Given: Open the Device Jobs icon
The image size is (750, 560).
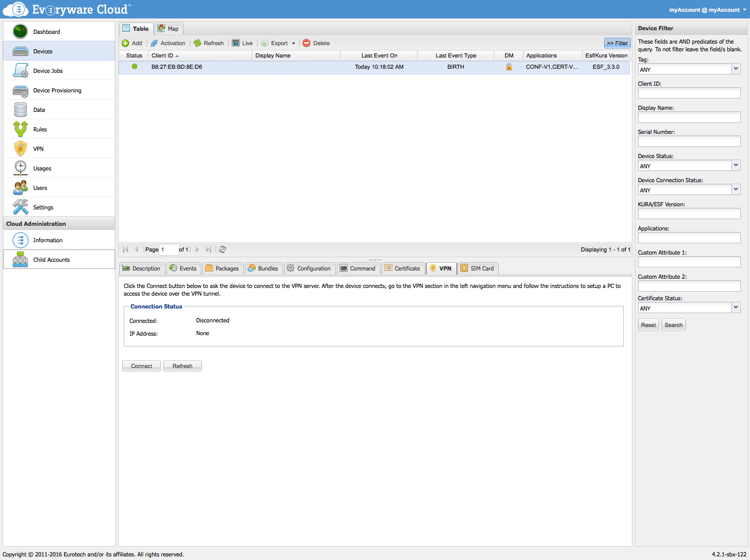Looking at the screenshot, I should (x=21, y=71).
